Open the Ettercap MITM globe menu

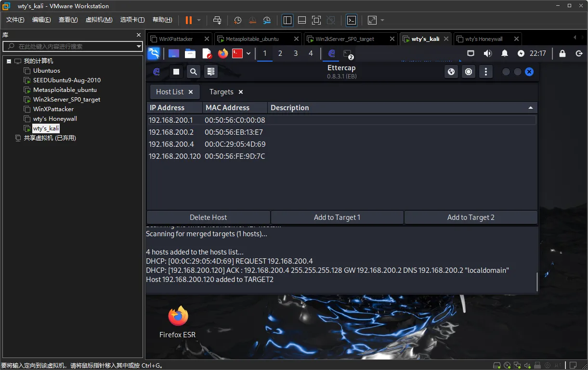coord(451,72)
